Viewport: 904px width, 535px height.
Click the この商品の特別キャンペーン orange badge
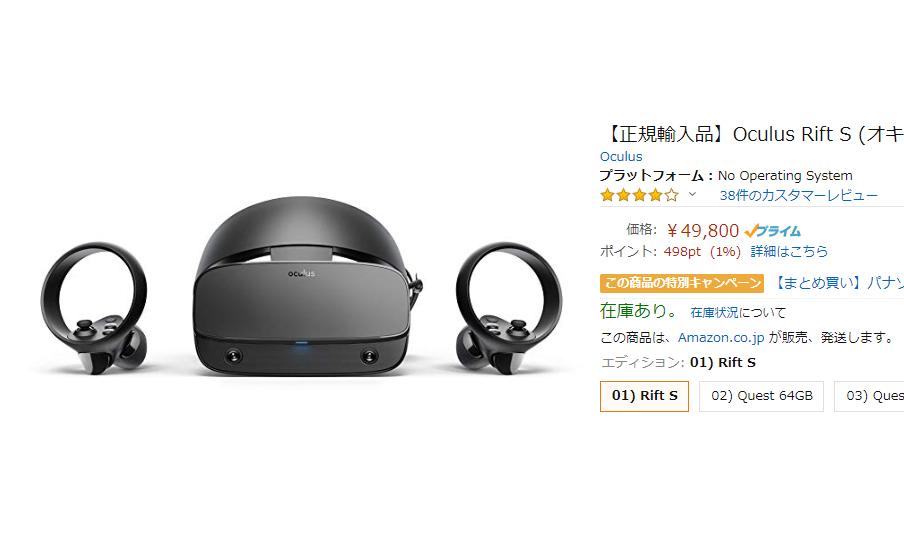[682, 283]
